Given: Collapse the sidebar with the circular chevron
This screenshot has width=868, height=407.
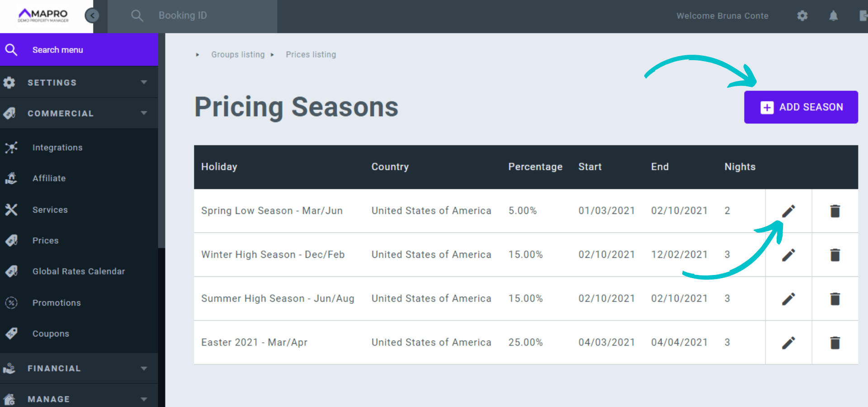Looking at the screenshot, I should (92, 15).
